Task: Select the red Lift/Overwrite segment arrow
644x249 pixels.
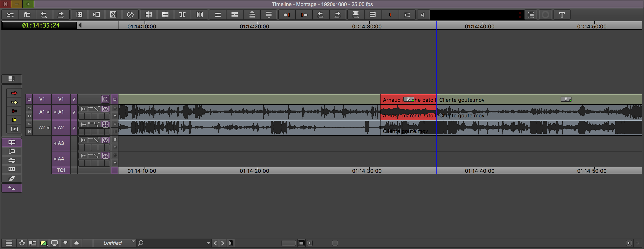Action: coord(14,93)
